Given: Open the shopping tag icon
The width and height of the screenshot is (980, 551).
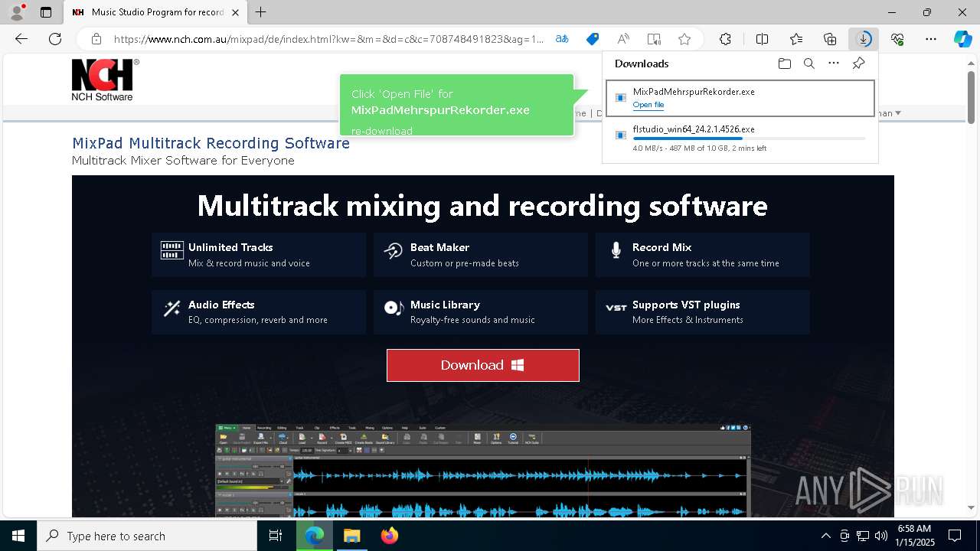Looking at the screenshot, I should pos(593,39).
